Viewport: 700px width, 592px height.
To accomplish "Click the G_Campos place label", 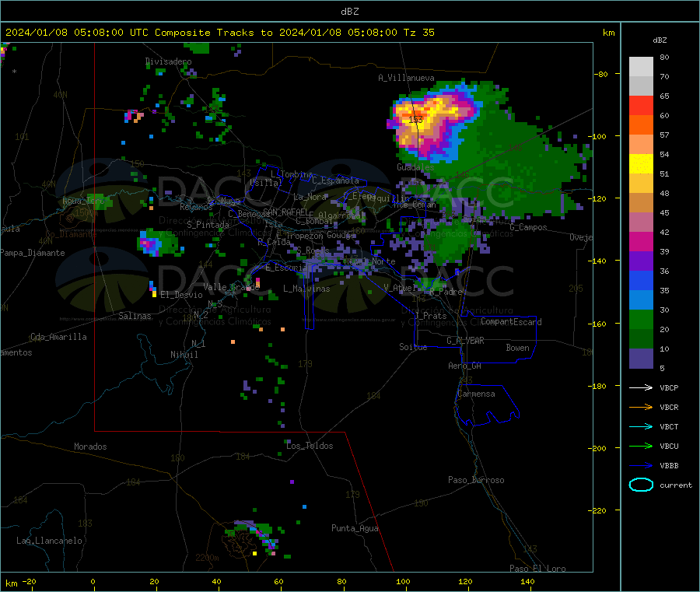I will pos(528,227).
